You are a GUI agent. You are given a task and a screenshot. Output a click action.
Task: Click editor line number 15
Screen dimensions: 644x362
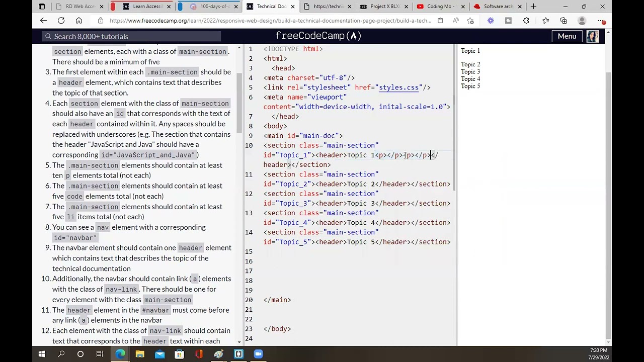pos(249,251)
